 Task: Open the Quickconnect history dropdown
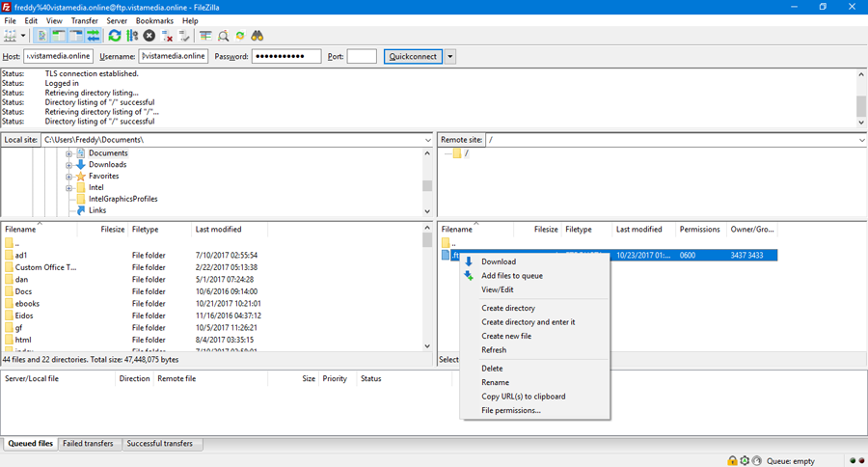(x=450, y=57)
